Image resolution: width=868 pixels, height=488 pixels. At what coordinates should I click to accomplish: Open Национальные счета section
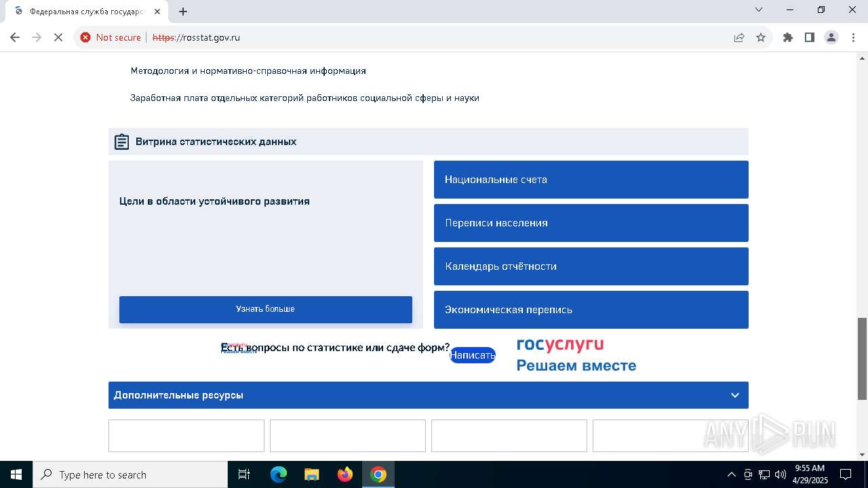(591, 180)
